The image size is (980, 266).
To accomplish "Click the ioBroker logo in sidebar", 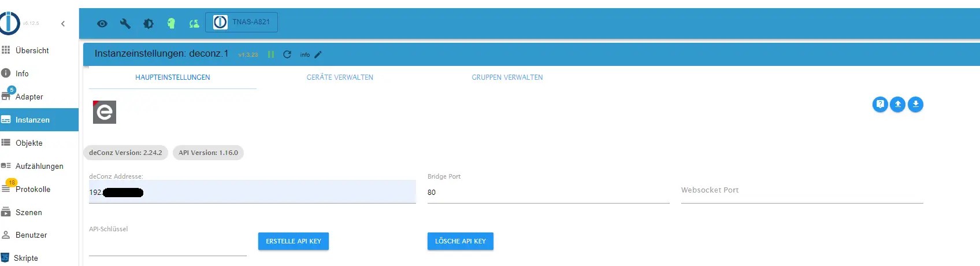I will (9, 23).
